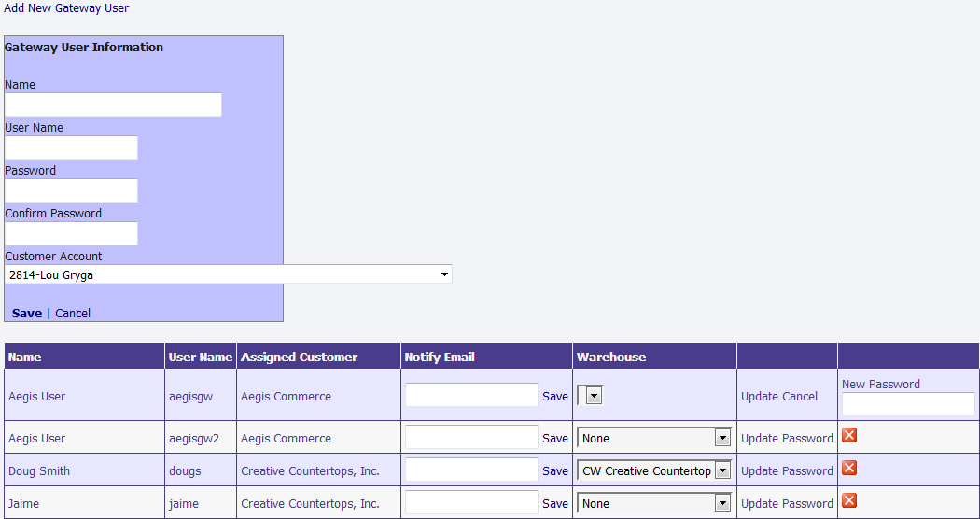Cancel the Gateway User Information form

click(73, 313)
